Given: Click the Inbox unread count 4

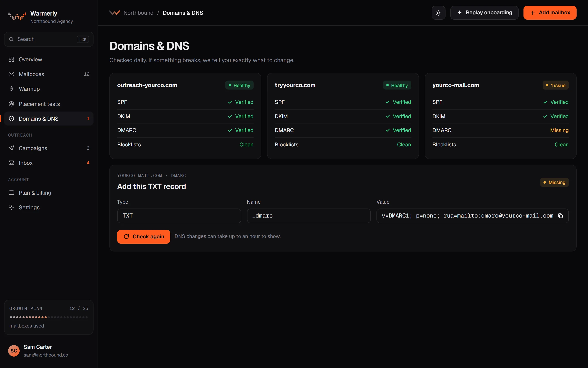Looking at the screenshot, I should click(88, 163).
